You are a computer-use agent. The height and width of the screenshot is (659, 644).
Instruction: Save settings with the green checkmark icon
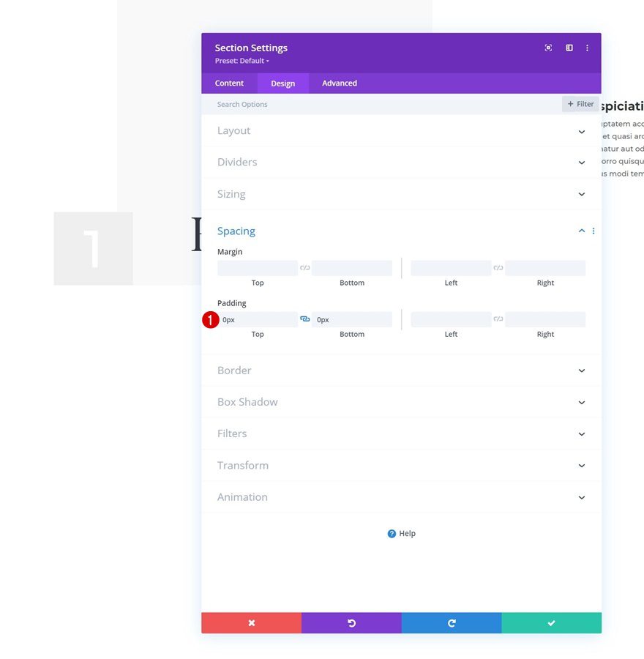click(x=551, y=622)
